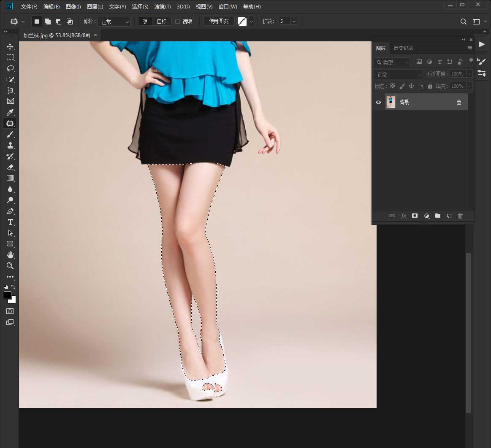Toggle the 源 patch mode option
The height and width of the screenshot is (448, 491).
(x=145, y=22)
